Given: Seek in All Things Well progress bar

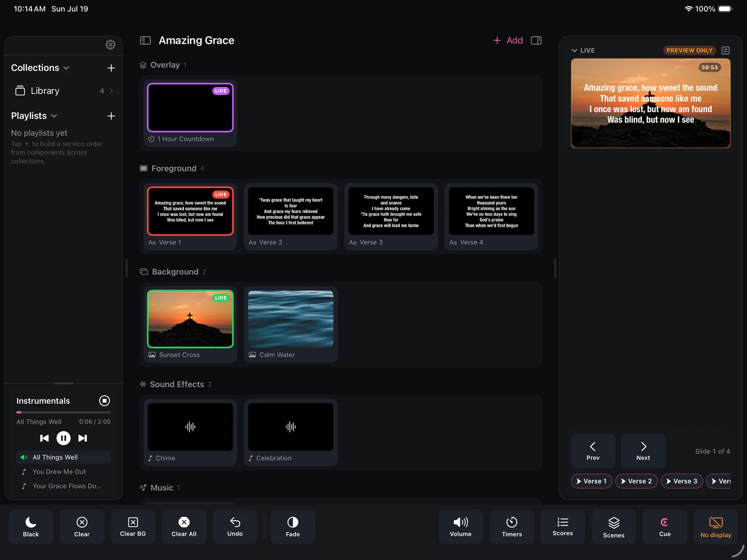Looking at the screenshot, I should 63,413.
